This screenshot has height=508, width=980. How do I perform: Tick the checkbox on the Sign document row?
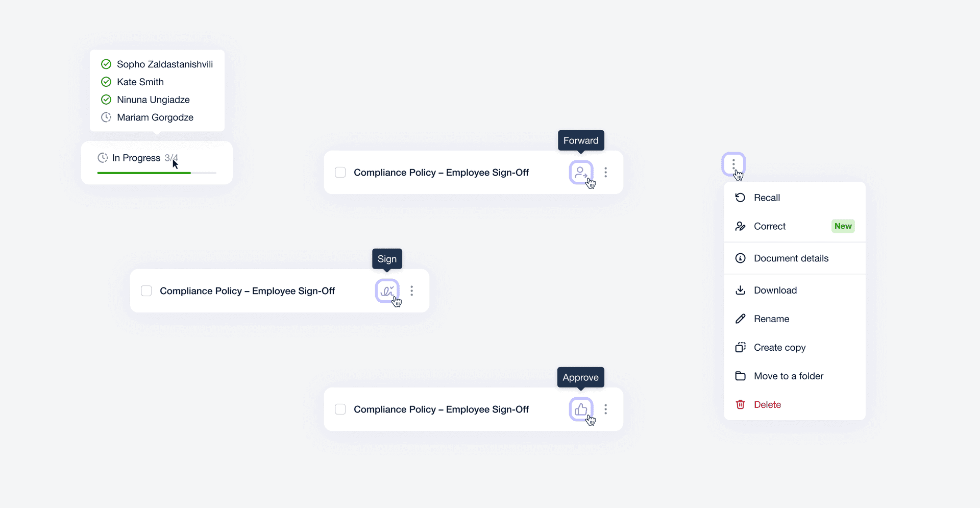click(x=146, y=291)
